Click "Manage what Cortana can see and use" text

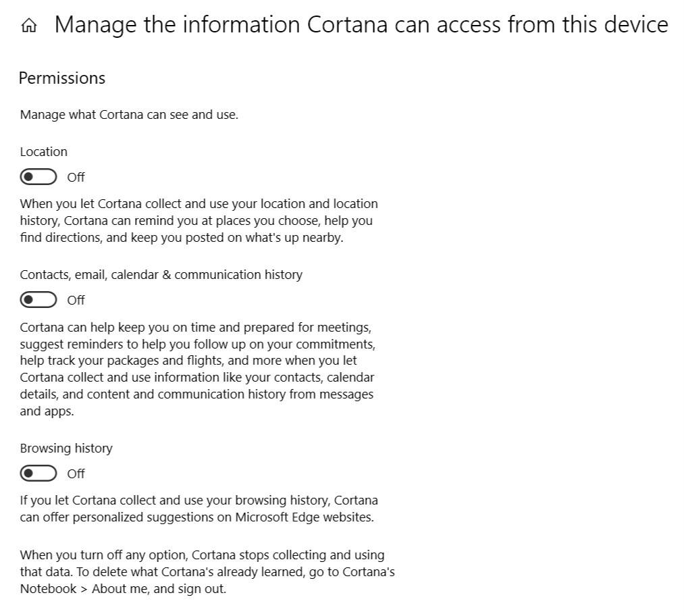129,115
